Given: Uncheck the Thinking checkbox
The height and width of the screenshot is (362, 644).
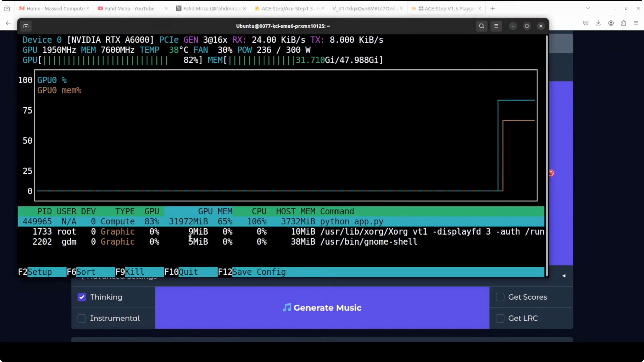Looking at the screenshot, I should [x=82, y=297].
